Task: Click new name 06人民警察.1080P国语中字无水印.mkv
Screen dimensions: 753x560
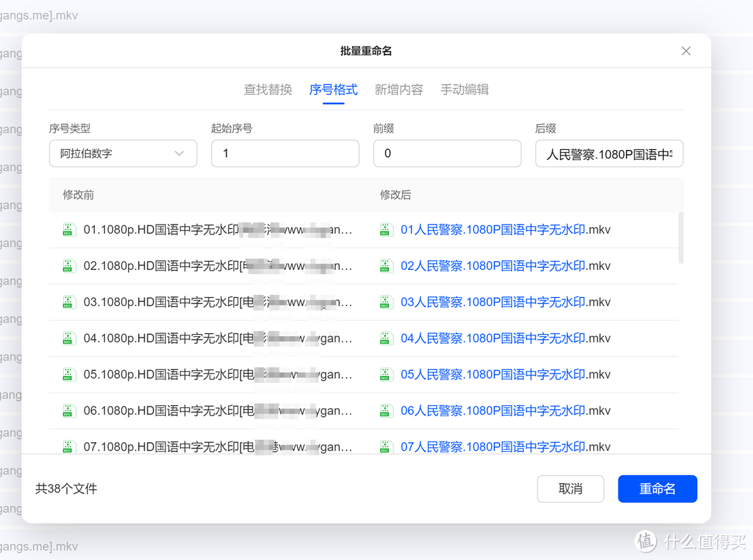Action: pyautogui.click(x=505, y=411)
